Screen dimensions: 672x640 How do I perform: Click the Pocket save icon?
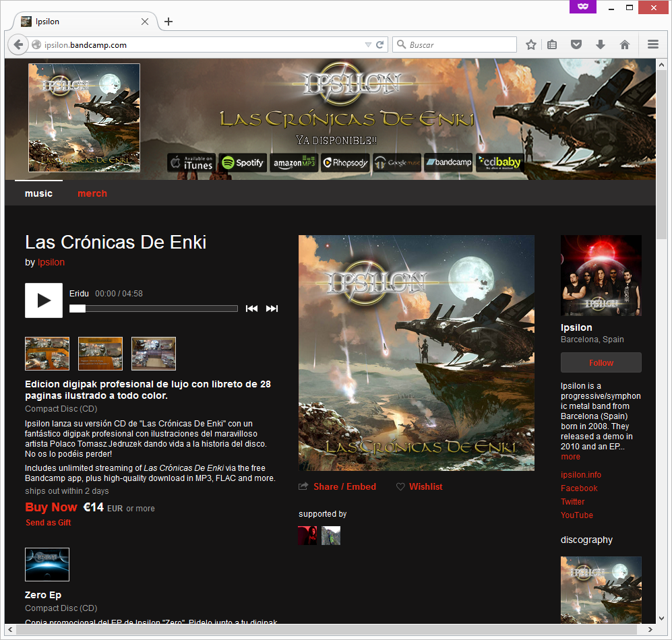(576, 44)
